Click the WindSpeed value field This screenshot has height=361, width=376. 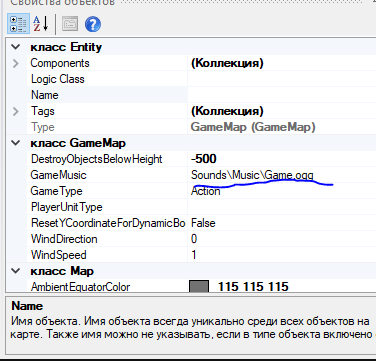(282, 255)
